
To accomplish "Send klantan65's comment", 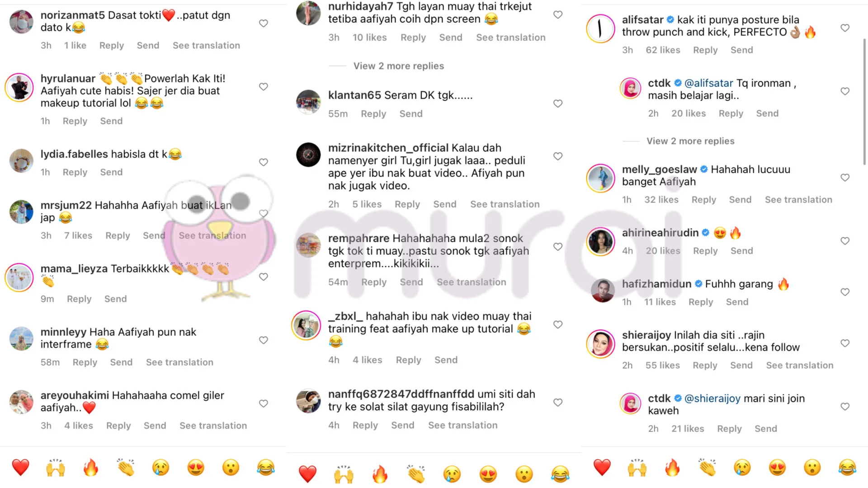I will [x=410, y=114].
